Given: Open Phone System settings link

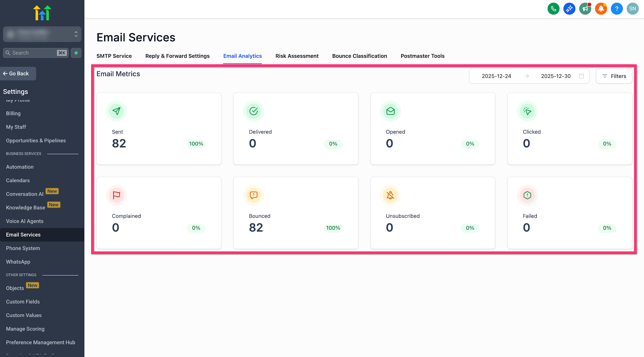Looking at the screenshot, I should tap(23, 248).
